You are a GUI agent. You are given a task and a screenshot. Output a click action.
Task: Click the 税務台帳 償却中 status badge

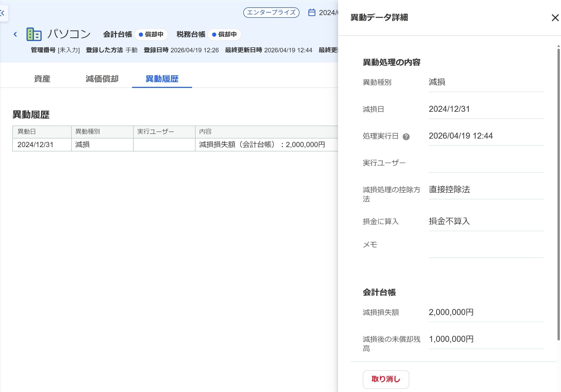(224, 35)
